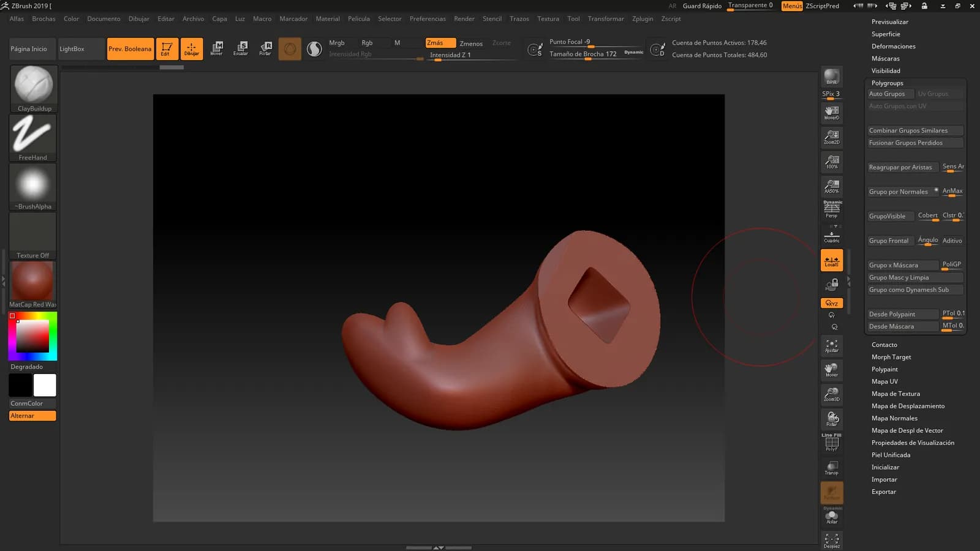The width and height of the screenshot is (980, 551).
Task: Activate the Edit mode icon
Action: [x=167, y=49]
